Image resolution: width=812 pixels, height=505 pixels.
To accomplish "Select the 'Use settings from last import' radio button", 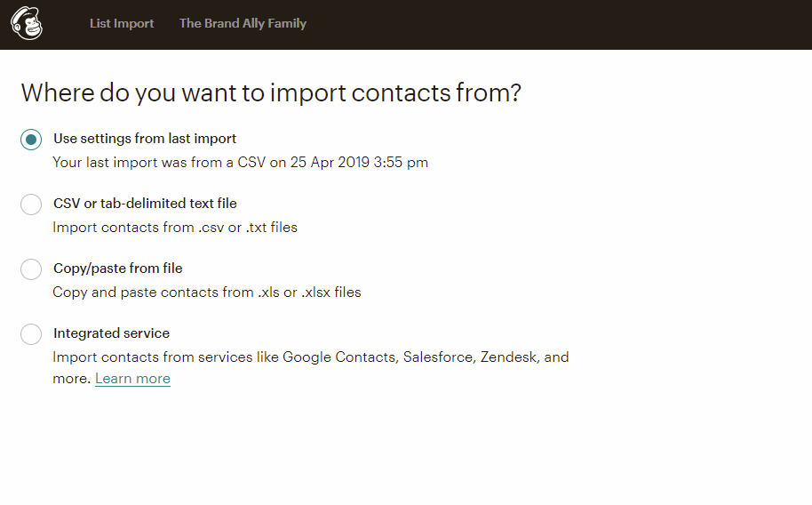I will point(31,140).
